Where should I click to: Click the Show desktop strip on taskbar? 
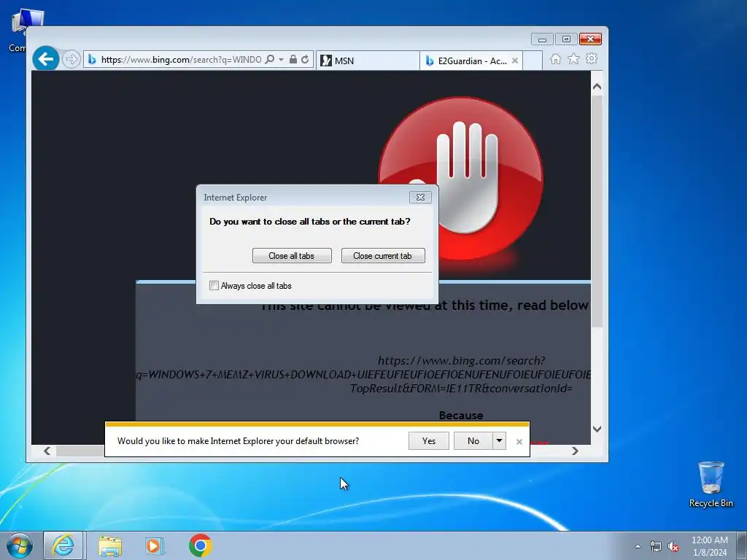point(743,545)
